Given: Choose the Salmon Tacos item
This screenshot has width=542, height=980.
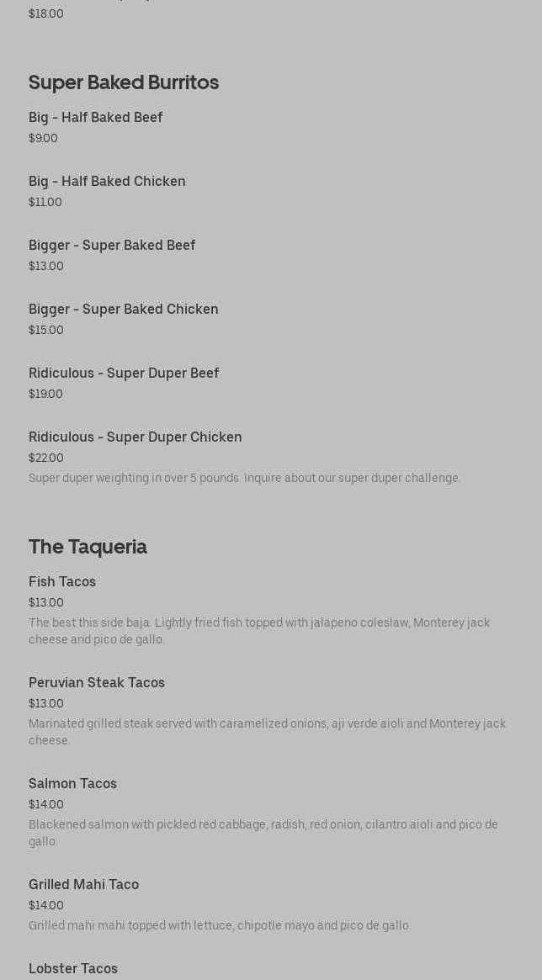Looking at the screenshot, I should [72, 784].
